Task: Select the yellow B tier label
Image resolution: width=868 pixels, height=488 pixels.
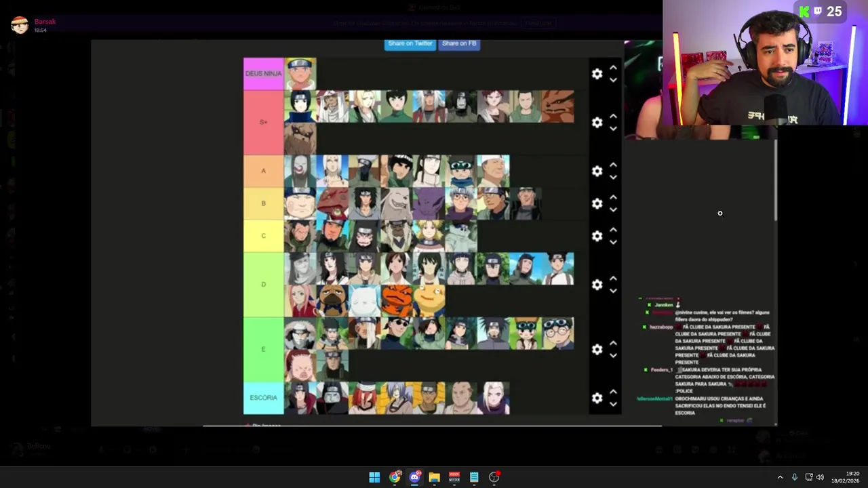Action: [x=264, y=203]
